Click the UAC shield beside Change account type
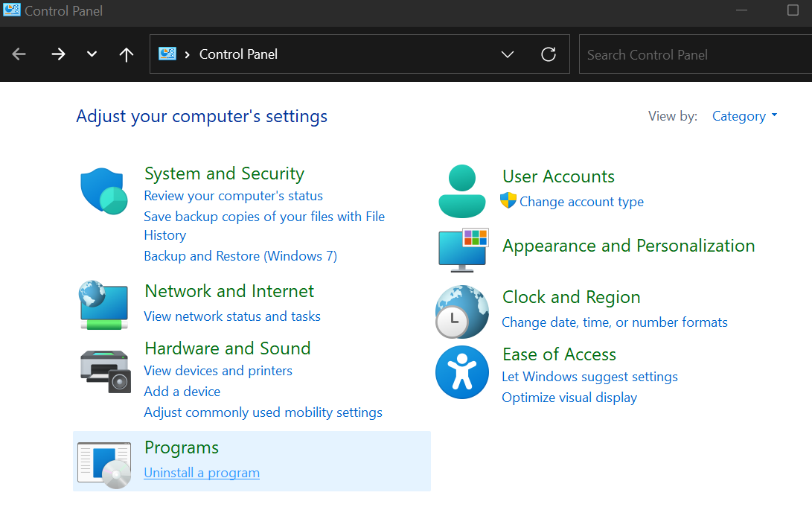This screenshot has width=812, height=507. tap(508, 200)
